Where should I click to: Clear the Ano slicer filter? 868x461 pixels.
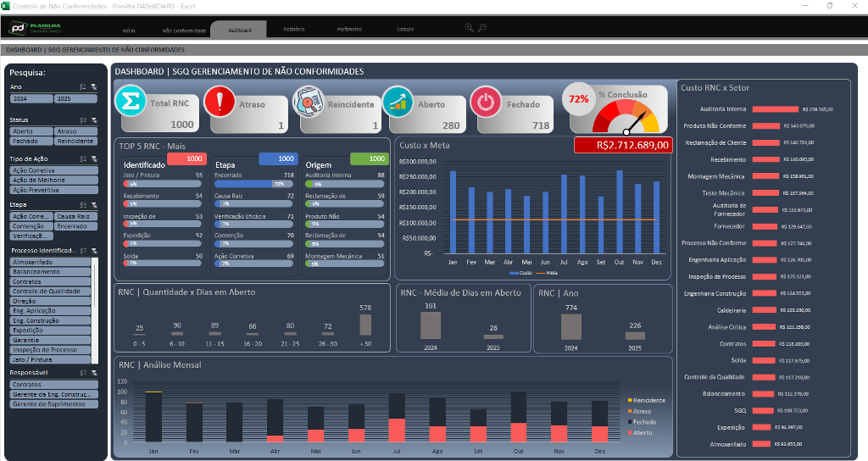point(94,86)
